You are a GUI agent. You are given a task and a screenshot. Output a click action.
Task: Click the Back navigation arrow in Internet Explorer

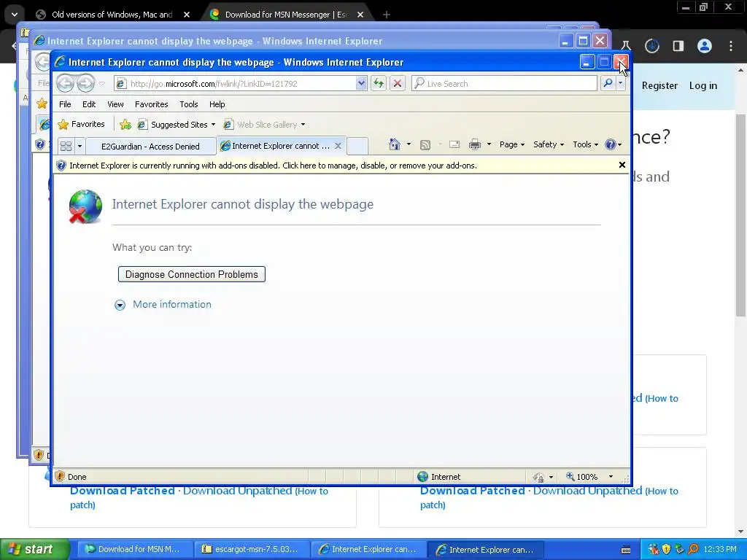65,83
